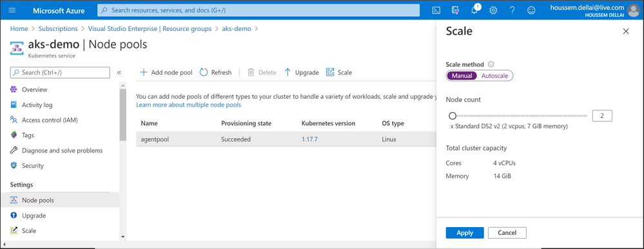Open Directory and subscription filter icon
Screen dimensions: 644x249
455,10
